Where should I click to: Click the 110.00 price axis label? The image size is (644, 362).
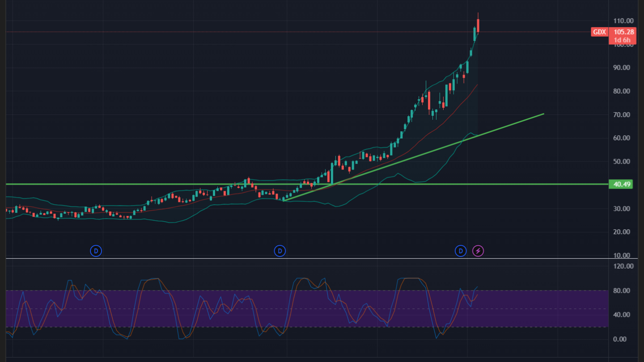point(623,21)
